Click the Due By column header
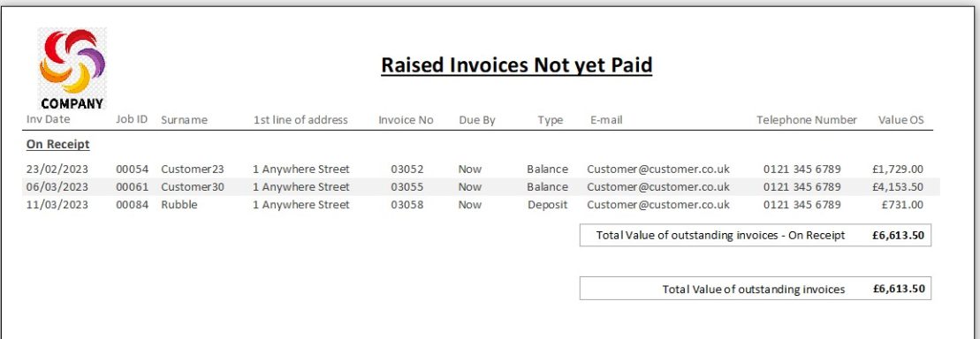980x339 pixels. pos(477,120)
